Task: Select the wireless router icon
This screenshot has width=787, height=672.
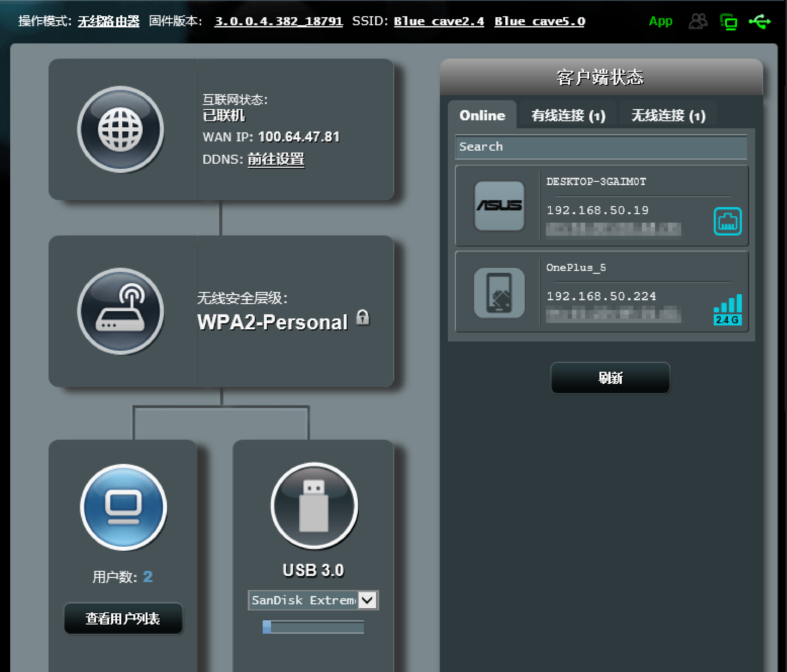Action: click(120, 311)
